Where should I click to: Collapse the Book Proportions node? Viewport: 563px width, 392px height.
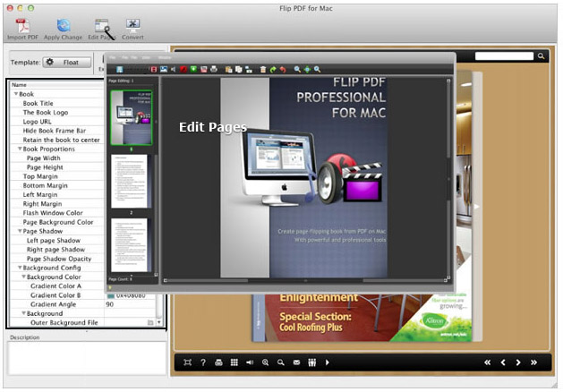tap(20, 149)
